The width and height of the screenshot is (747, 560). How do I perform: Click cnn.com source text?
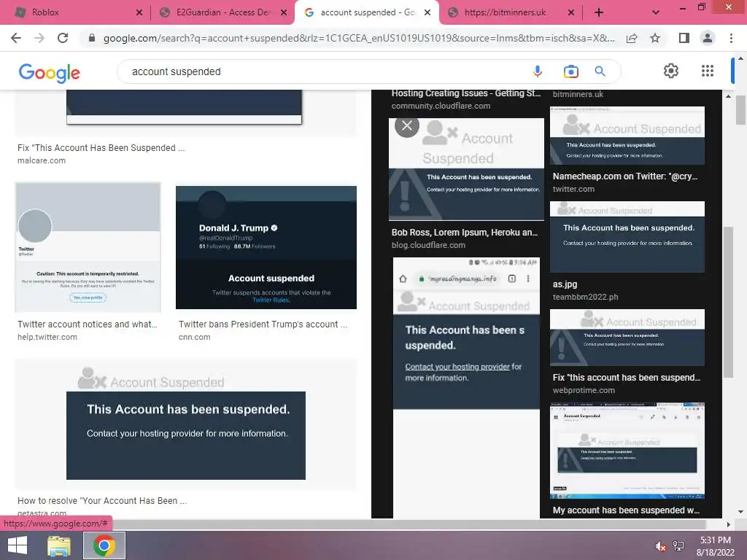[194, 337]
